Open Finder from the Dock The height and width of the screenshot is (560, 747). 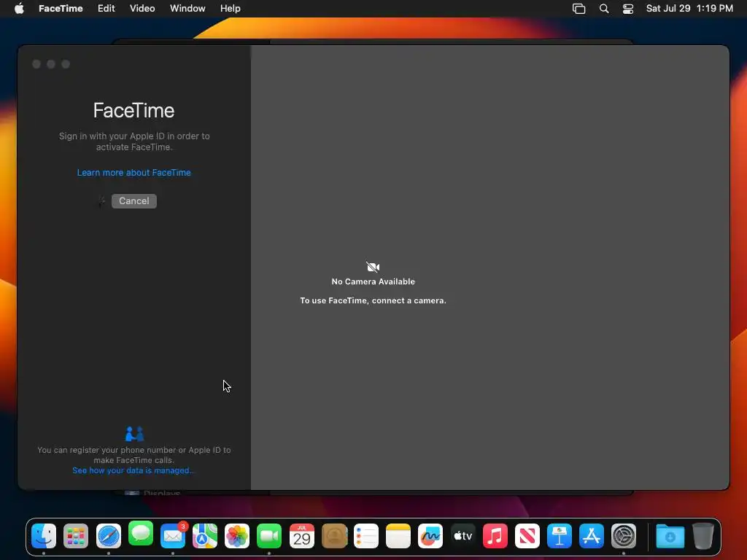[x=44, y=536]
